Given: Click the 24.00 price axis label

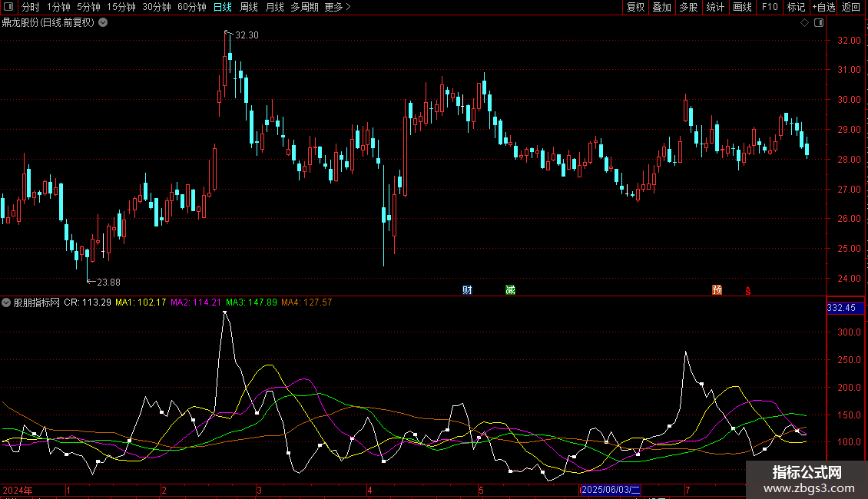Looking at the screenshot, I should 849,278.
